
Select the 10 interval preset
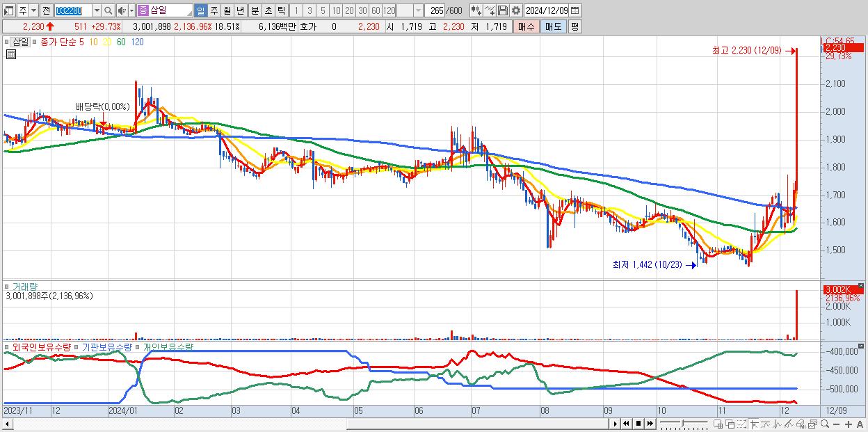tap(336, 10)
